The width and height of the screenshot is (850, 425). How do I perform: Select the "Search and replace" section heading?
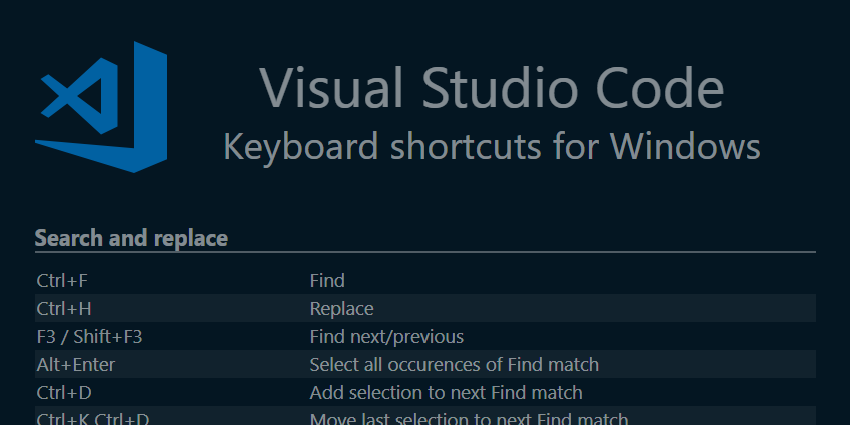click(131, 238)
